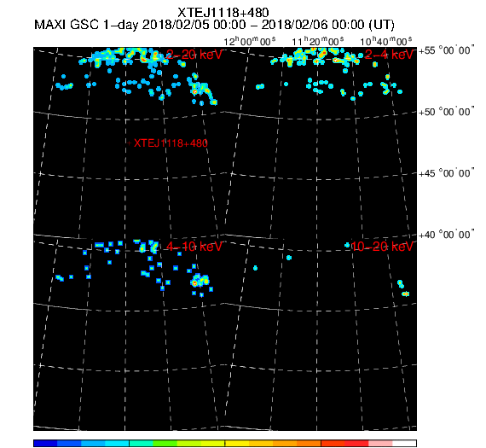Screen dimensions: 486x448
Task: Click the XTEJ1118+480 plot title
Action: point(223,13)
